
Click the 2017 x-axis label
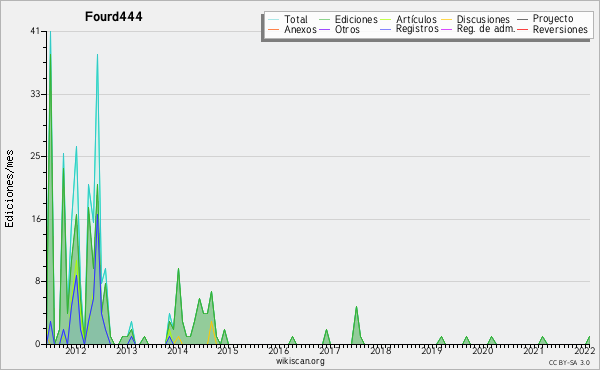(329, 351)
